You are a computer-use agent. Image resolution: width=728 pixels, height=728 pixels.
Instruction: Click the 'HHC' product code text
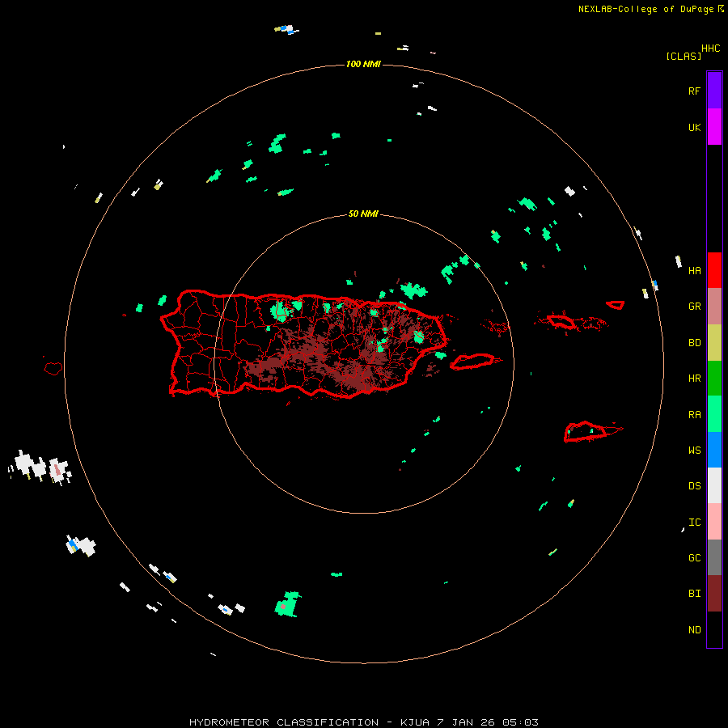click(x=711, y=49)
